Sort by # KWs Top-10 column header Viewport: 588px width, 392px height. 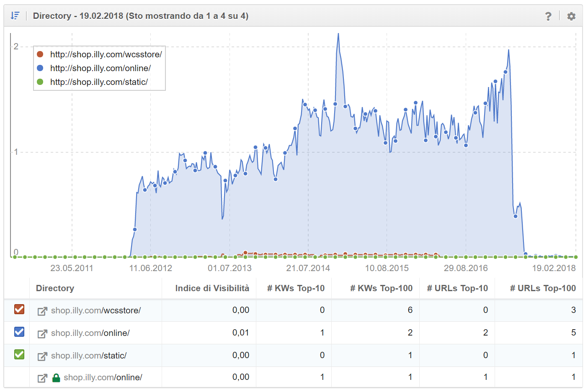coord(296,288)
